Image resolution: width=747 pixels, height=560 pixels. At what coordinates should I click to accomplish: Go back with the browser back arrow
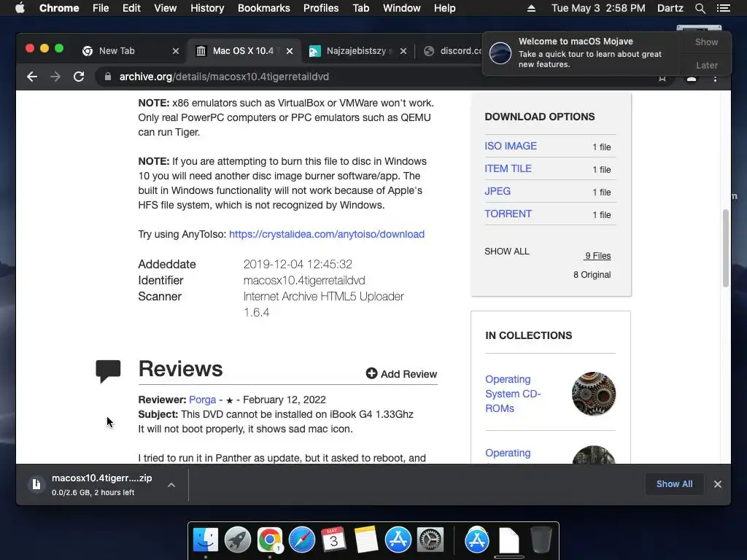point(32,77)
